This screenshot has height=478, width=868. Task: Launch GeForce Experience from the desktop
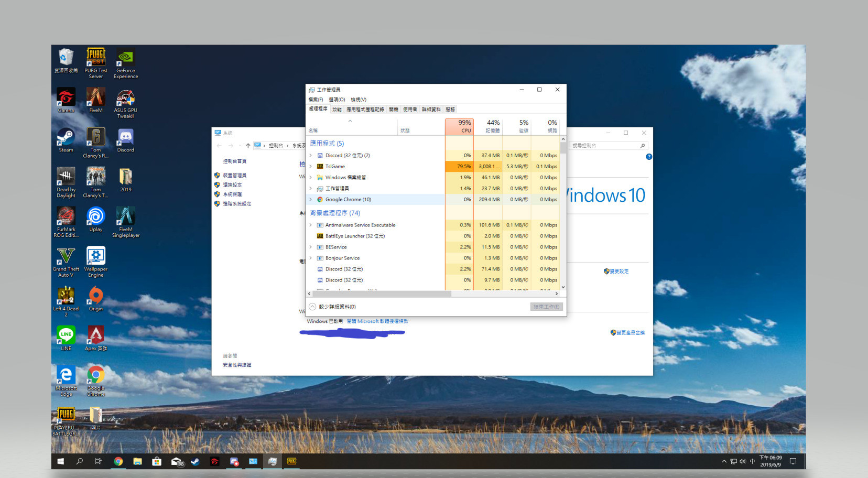pyautogui.click(x=126, y=63)
